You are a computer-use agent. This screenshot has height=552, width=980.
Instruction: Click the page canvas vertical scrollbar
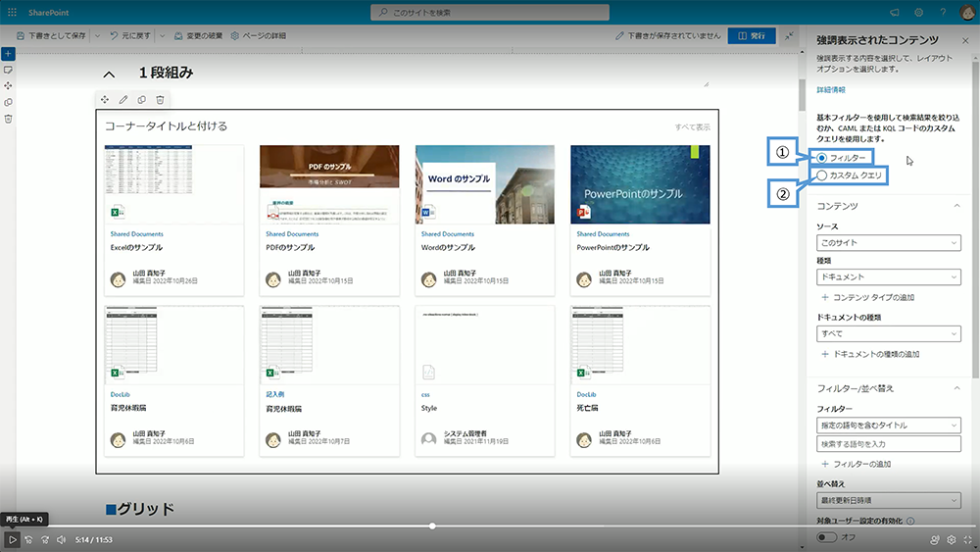(x=803, y=94)
